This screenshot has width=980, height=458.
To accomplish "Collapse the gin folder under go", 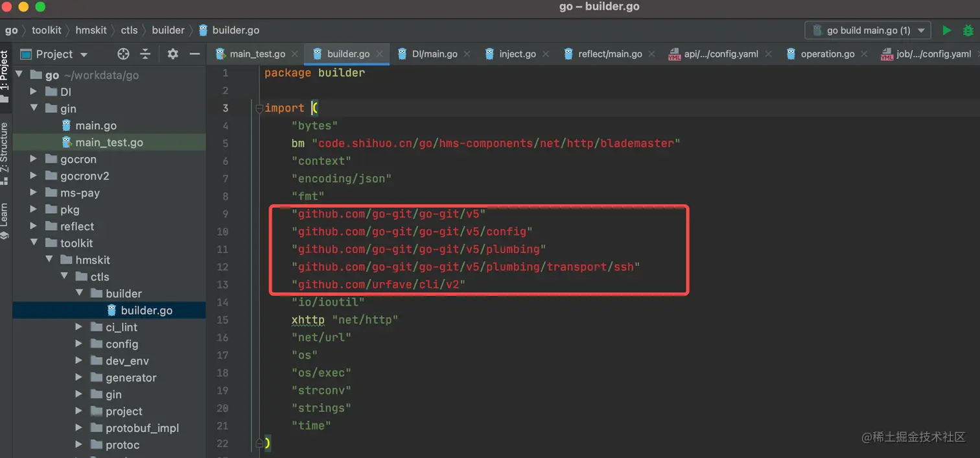I will [x=34, y=109].
